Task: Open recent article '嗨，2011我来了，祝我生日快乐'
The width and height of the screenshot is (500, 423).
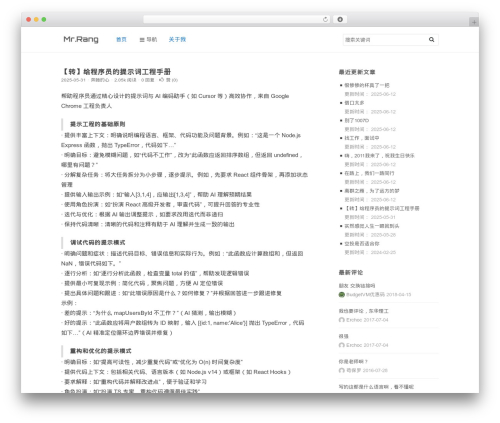Action: tap(379, 156)
